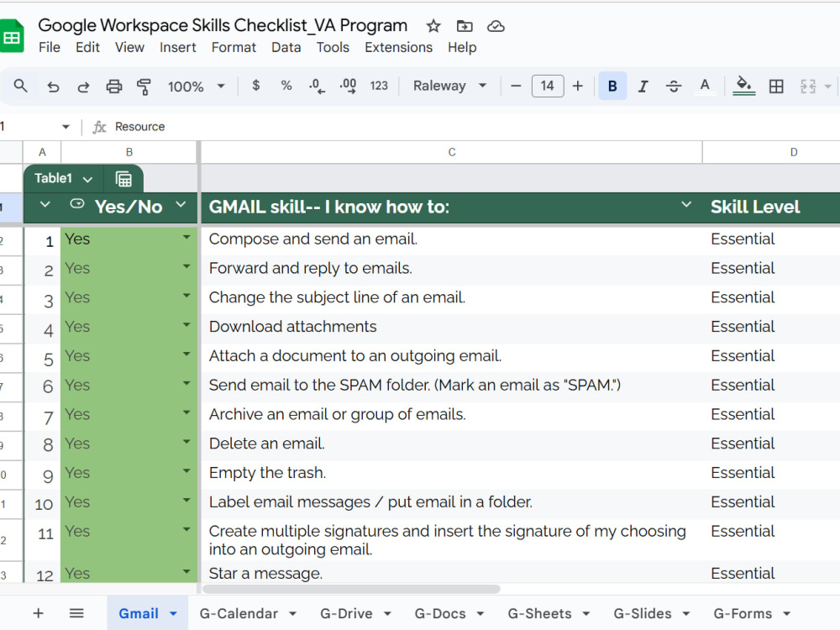
Task: Open the text color picker
Action: click(x=705, y=87)
